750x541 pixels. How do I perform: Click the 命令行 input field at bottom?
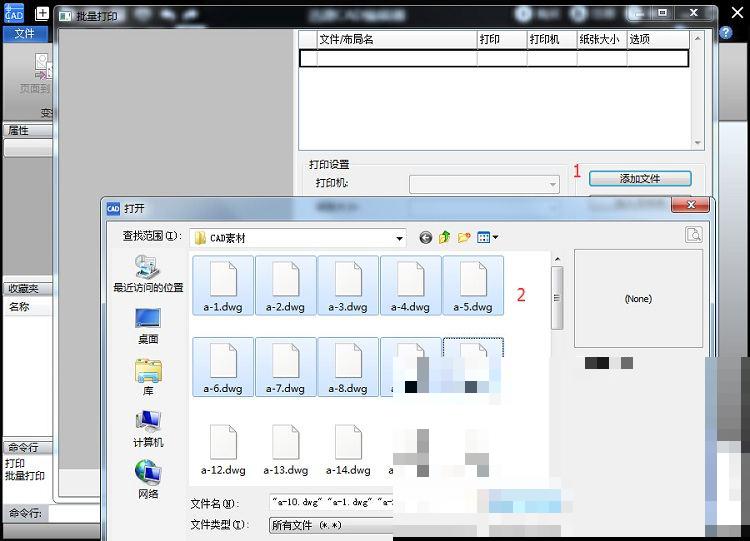(74, 514)
